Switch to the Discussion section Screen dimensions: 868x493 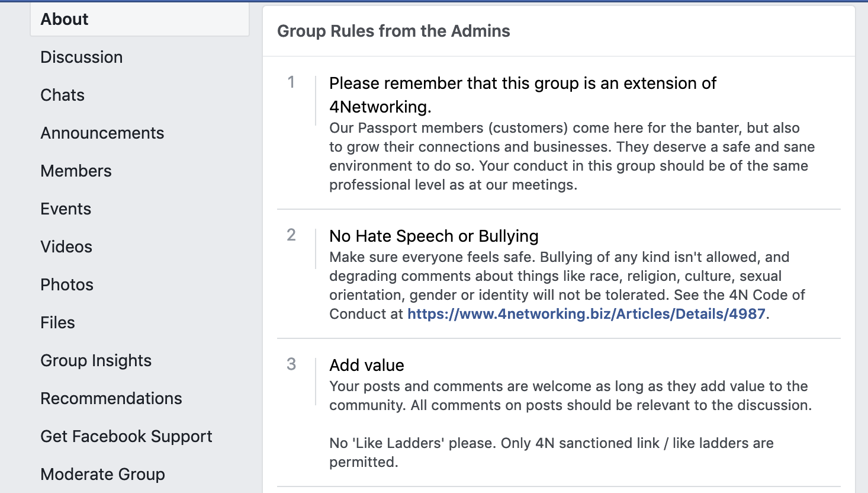click(x=81, y=57)
